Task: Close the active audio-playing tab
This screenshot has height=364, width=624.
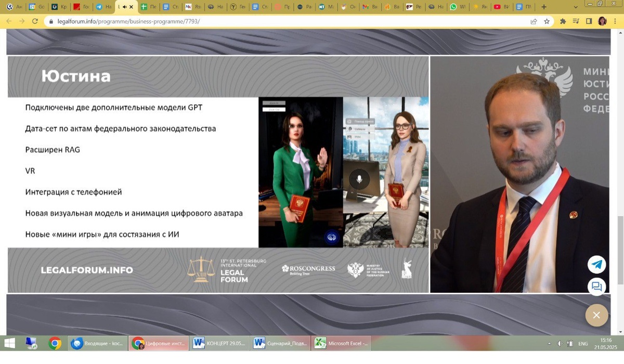Action: [132, 7]
